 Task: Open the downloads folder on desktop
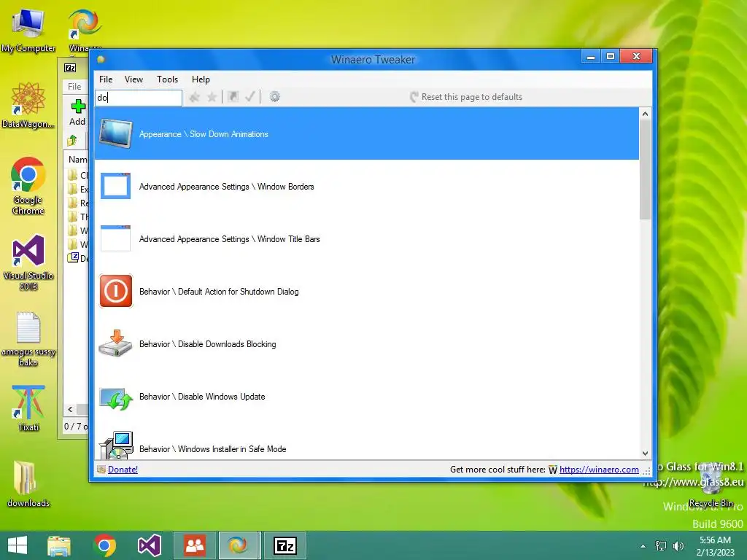point(28,483)
